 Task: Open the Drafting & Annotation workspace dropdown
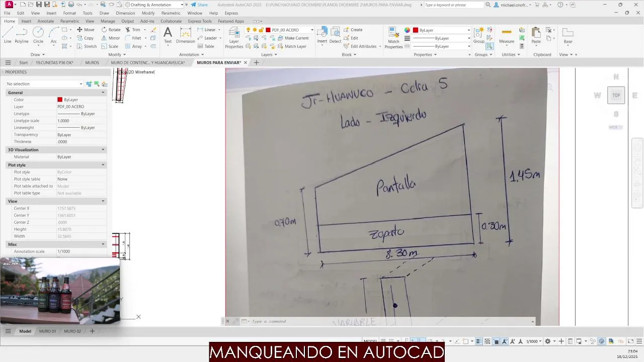[154, 5]
